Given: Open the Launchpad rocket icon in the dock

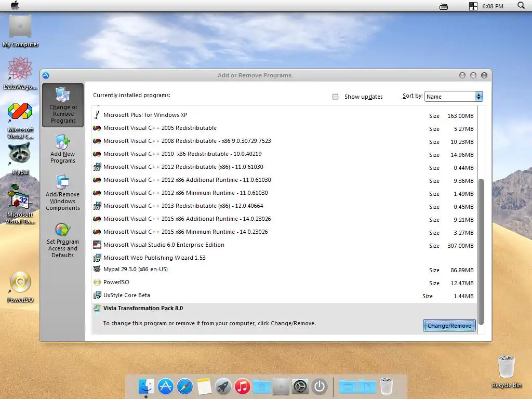Looking at the screenshot, I should [x=223, y=386].
